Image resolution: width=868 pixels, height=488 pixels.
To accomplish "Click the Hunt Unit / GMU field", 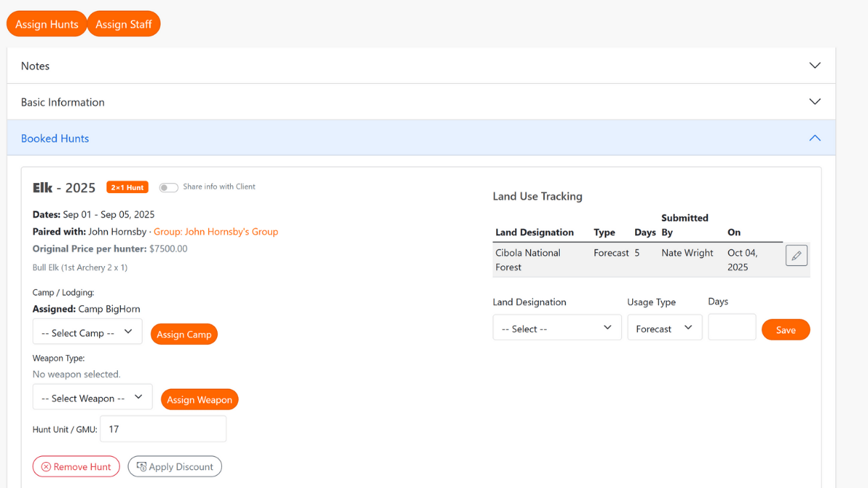I will pyautogui.click(x=163, y=429).
